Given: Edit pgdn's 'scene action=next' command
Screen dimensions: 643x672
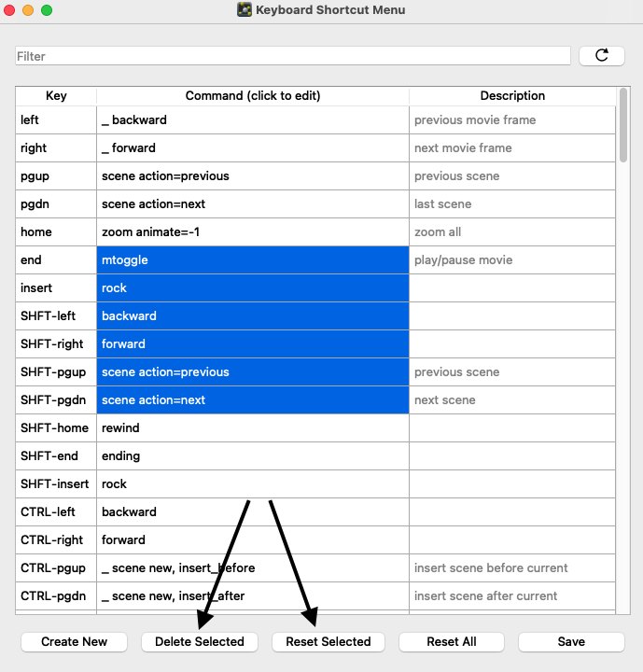Looking at the screenshot, I should (253, 204).
